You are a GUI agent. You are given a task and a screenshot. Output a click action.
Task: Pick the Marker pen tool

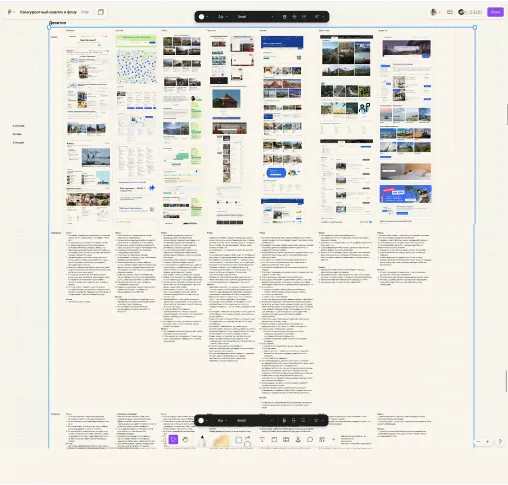202,441
